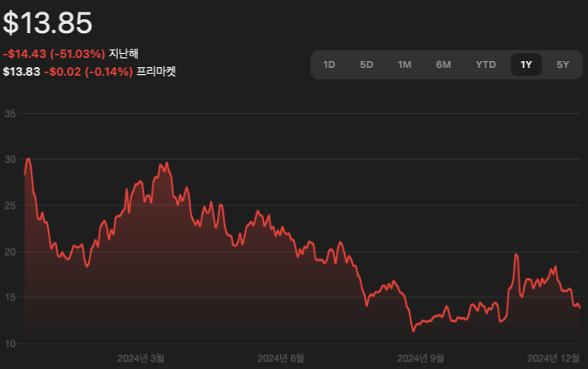
Task: Click the 15 y-axis label
Action: pyautogui.click(x=10, y=297)
